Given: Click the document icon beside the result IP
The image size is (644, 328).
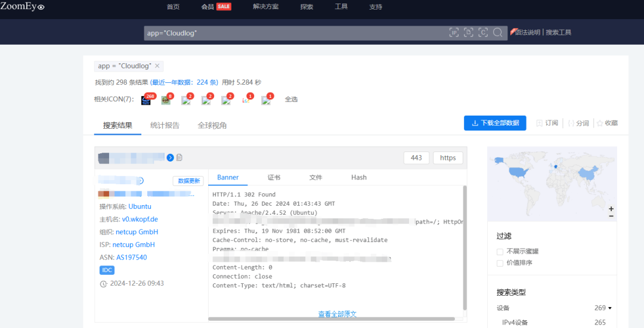Looking at the screenshot, I should pyautogui.click(x=179, y=157).
